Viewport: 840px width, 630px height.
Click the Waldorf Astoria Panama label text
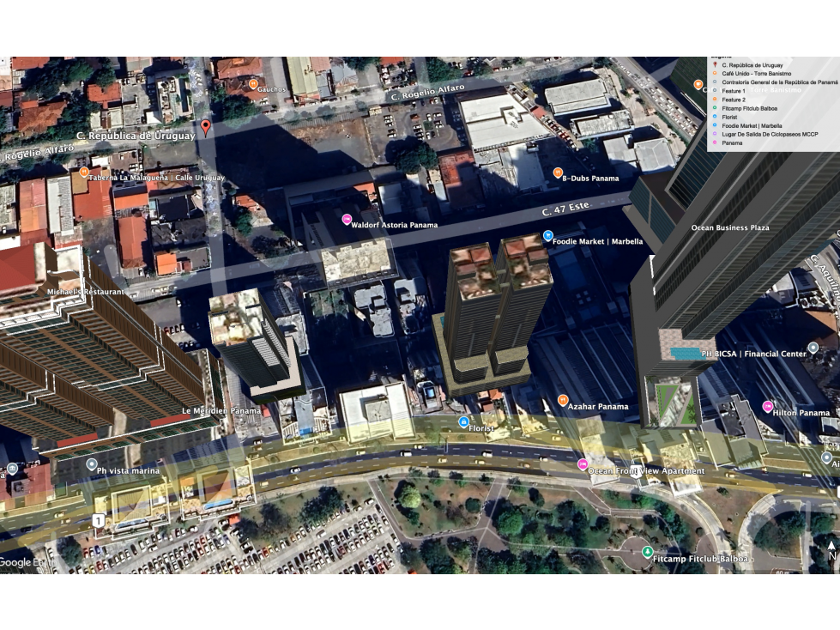point(395,225)
